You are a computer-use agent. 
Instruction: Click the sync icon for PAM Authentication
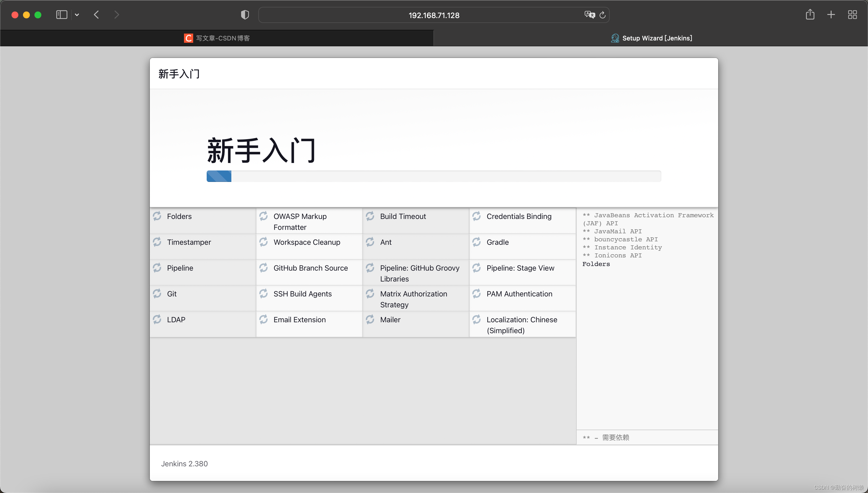click(x=476, y=294)
